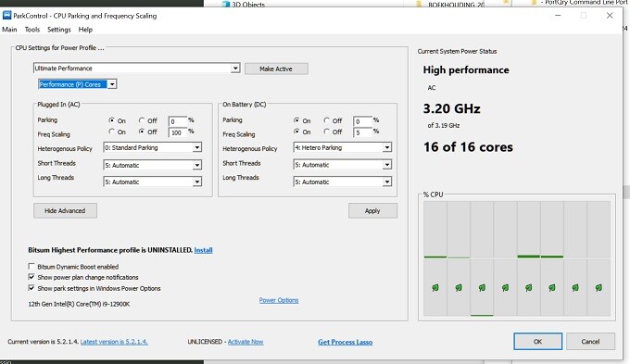Open On Battery Heterogenous Policy dropdown
Screen dimensions: 630x364
[386, 148]
